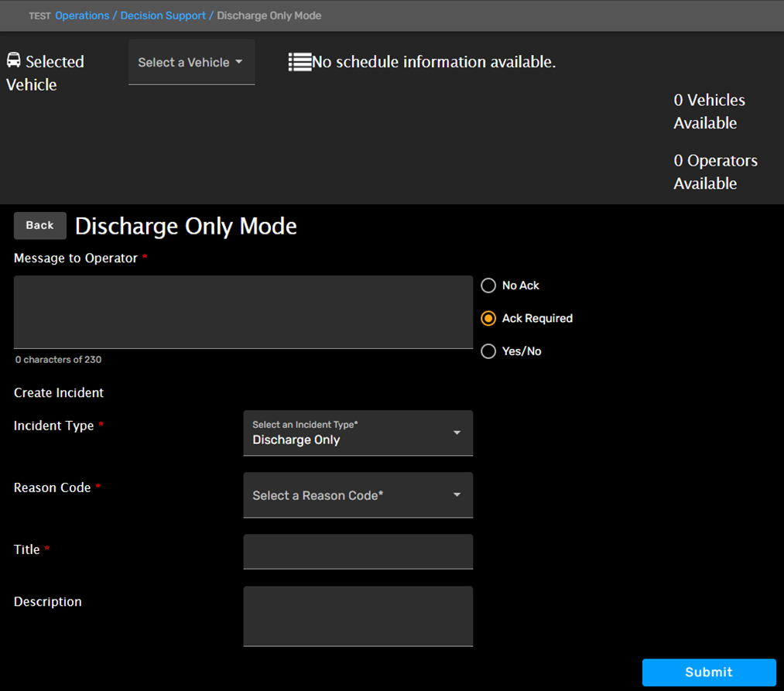Click the No schedule information available text
The image size is (784, 691).
[x=433, y=62]
